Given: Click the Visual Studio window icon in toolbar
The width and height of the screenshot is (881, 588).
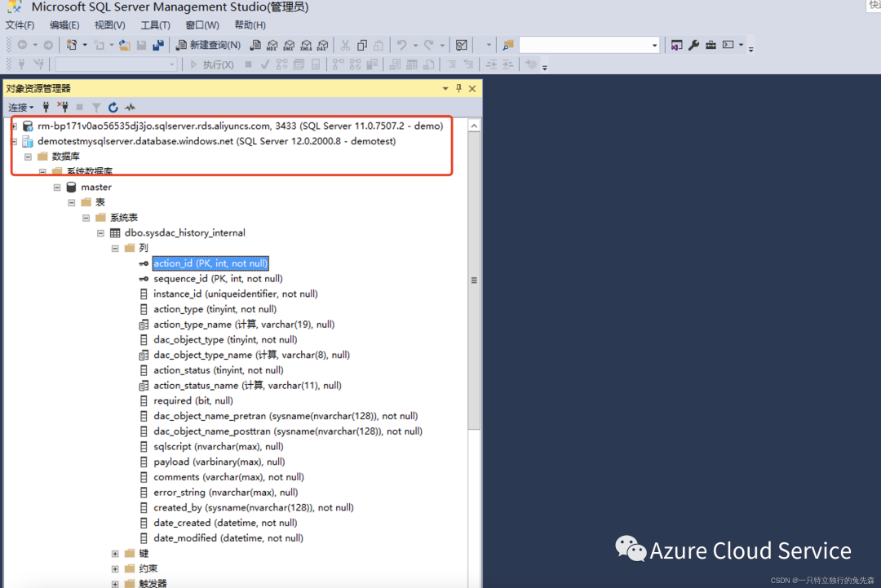Looking at the screenshot, I should click(x=676, y=45).
